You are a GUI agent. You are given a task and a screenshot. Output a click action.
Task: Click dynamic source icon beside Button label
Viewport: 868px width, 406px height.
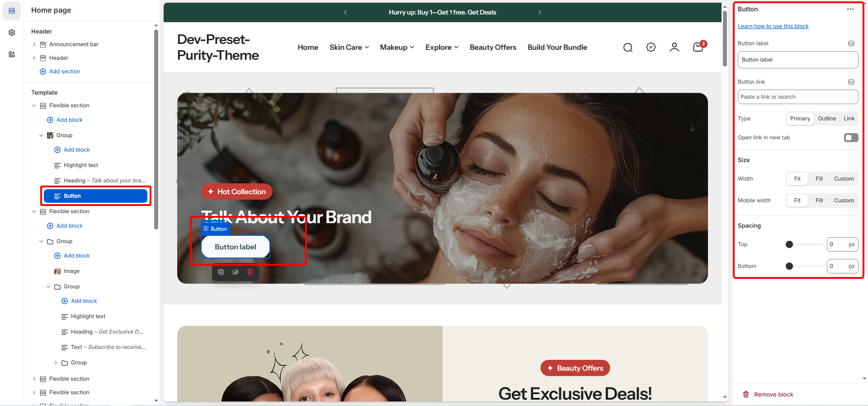coord(851,43)
